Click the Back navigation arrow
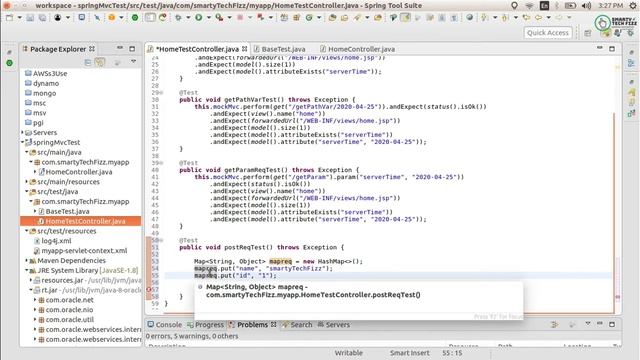 538,18
